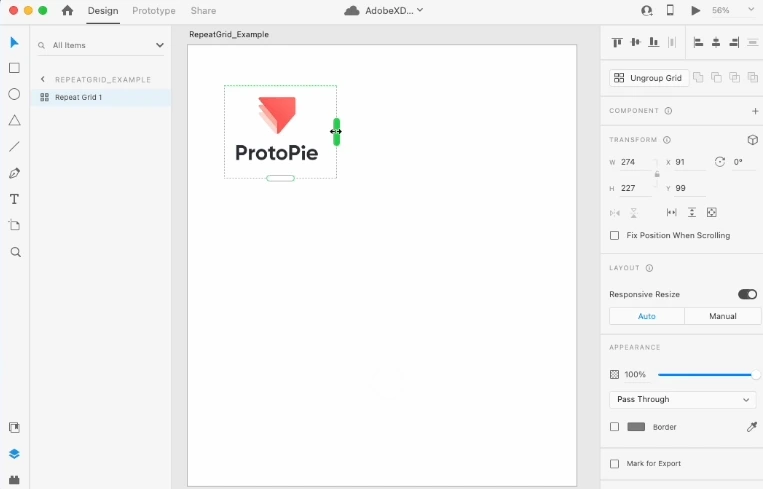This screenshot has width=763, height=489.
Task: Select Auto responsive resize mode
Action: click(x=647, y=316)
